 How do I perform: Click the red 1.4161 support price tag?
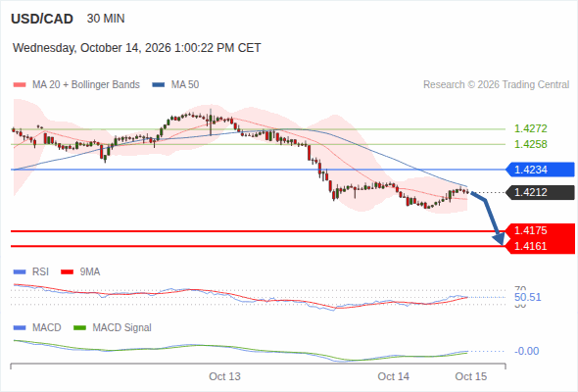[x=540, y=246]
